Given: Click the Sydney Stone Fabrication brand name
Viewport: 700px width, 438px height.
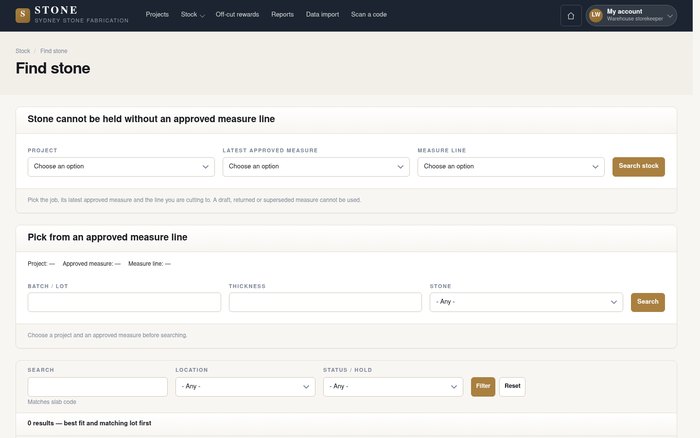Looking at the screenshot, I should (x=81, y=21).
